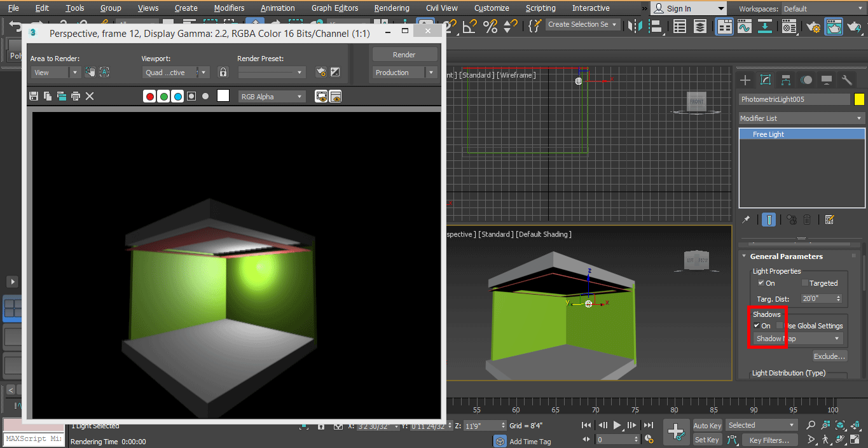
Task: Click the Curve Editor toolbar icon
Action: tap(745, 26)
